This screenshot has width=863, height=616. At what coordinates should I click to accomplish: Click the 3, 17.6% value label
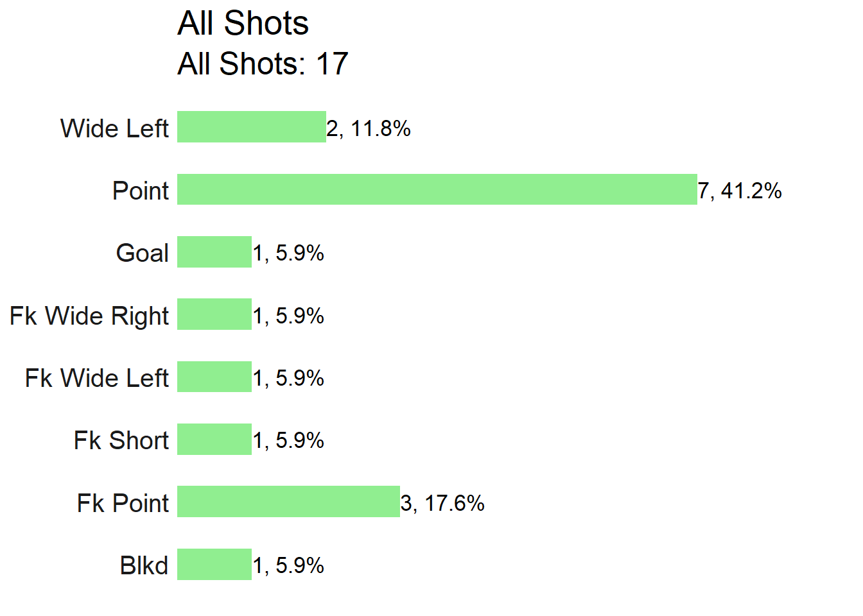click(442, 503)
